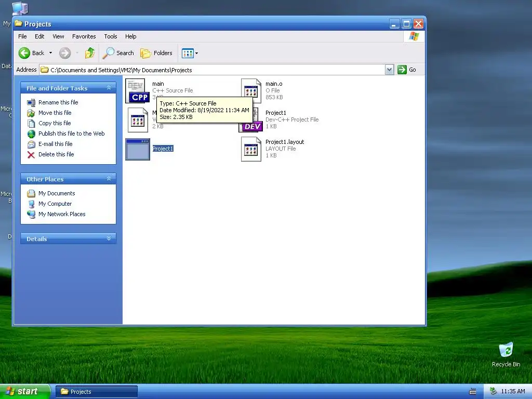Image resolution: width=532 pixels, height=399 pixels.
Task: Click the Dev-C++ Project File label
Action: tap(292, 119)
